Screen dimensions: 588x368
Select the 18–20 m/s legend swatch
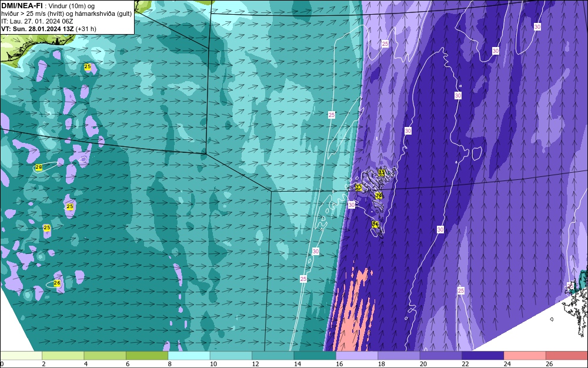[399, 356]
